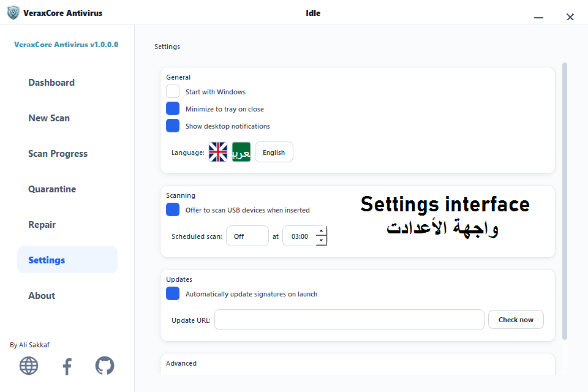Open the Facebook icon link
The width and height of the screenshot is (588, 392).
point(67,366)
